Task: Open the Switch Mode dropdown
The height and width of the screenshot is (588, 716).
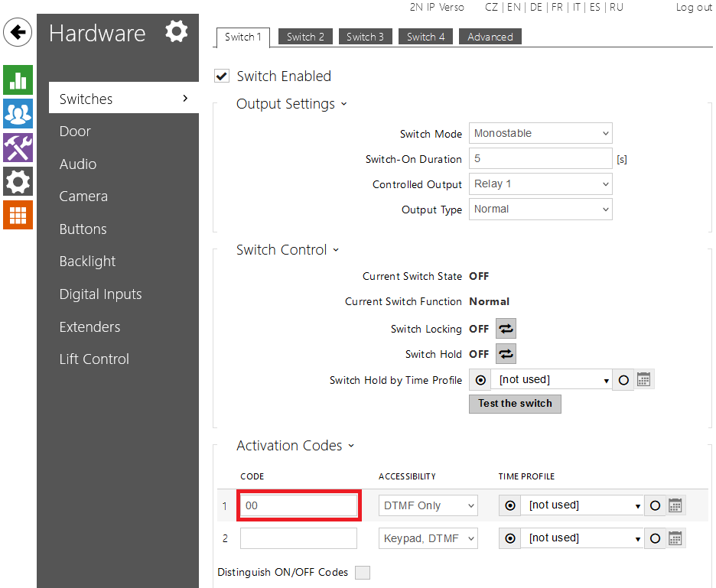Action: click(540, 133)
